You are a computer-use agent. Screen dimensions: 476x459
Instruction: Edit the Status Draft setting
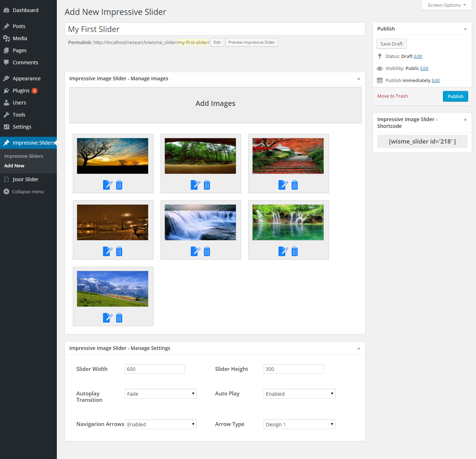[x=418, y=56]
